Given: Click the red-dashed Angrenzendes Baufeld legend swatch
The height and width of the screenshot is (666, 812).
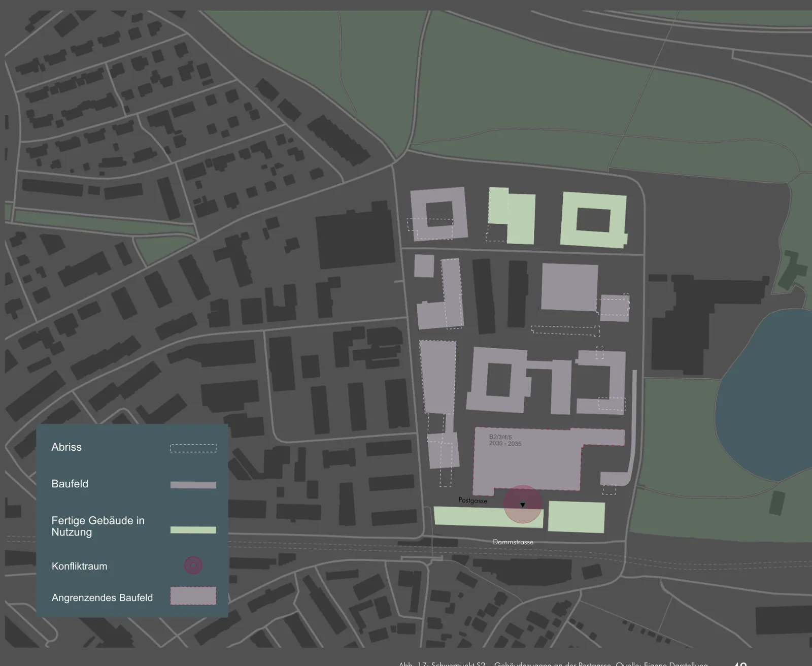Looking at the screenshot, I should pyautogui.click(x=193, y=596).
